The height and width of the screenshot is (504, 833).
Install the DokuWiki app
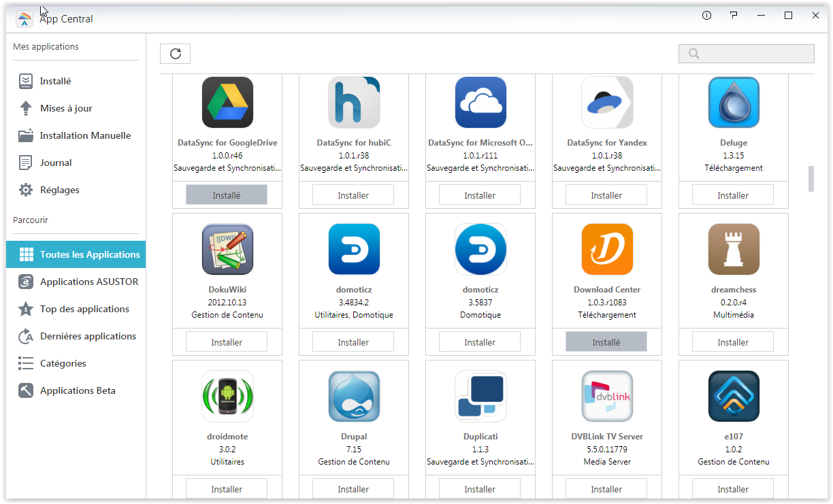pyautogui.click(x=227, y=342)
